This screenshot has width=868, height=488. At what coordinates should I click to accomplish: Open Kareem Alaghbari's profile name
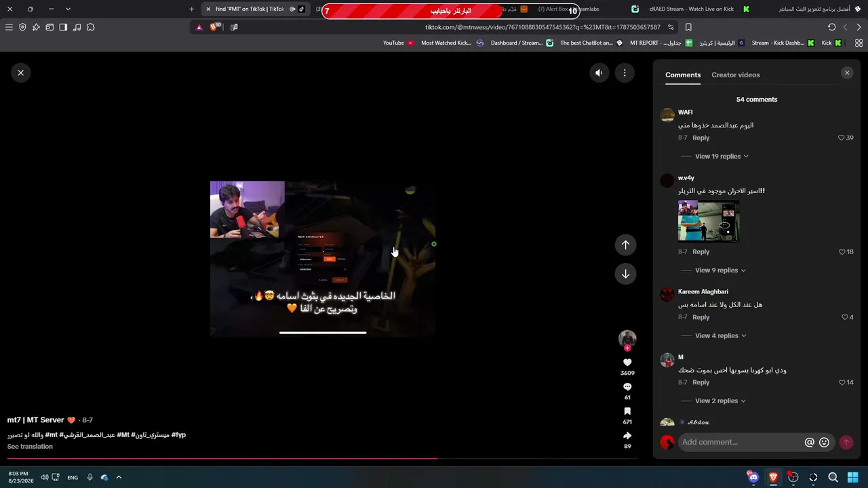pos(703,292)
